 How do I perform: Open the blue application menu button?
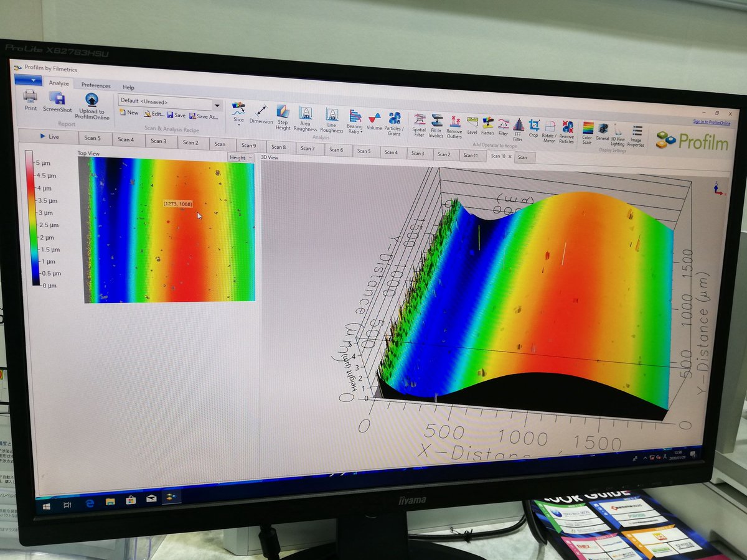coord(27,80)
